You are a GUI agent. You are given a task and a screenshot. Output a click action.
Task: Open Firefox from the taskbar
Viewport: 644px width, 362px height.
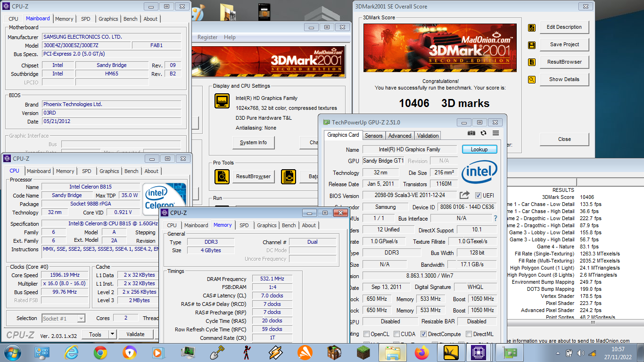click(421, 353)
